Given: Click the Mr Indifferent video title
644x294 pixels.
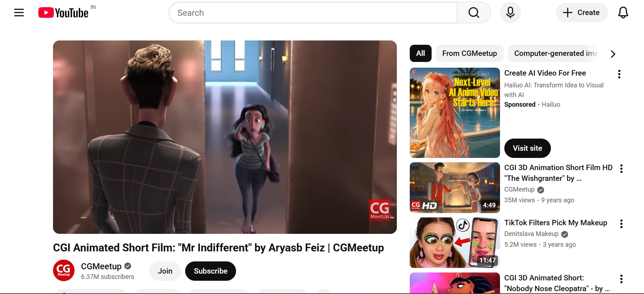Looking at the screenshot, I should click(218, 248).
